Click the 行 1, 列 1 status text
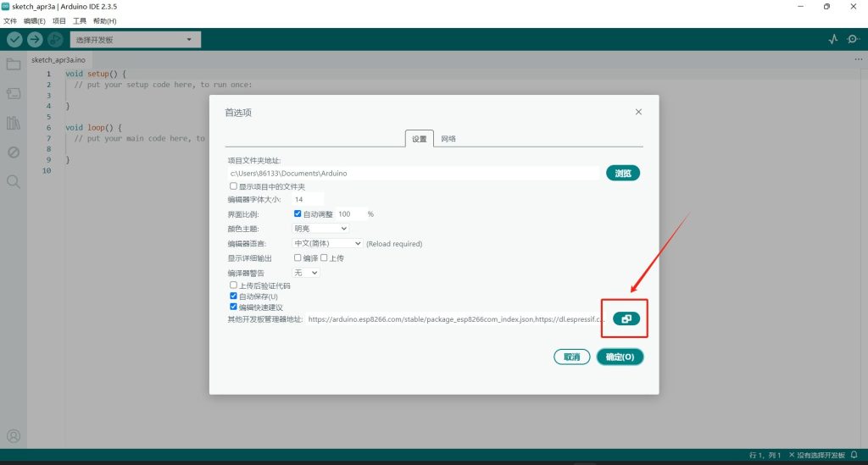Screen dimensions: 868x465 tap(765, 455)
